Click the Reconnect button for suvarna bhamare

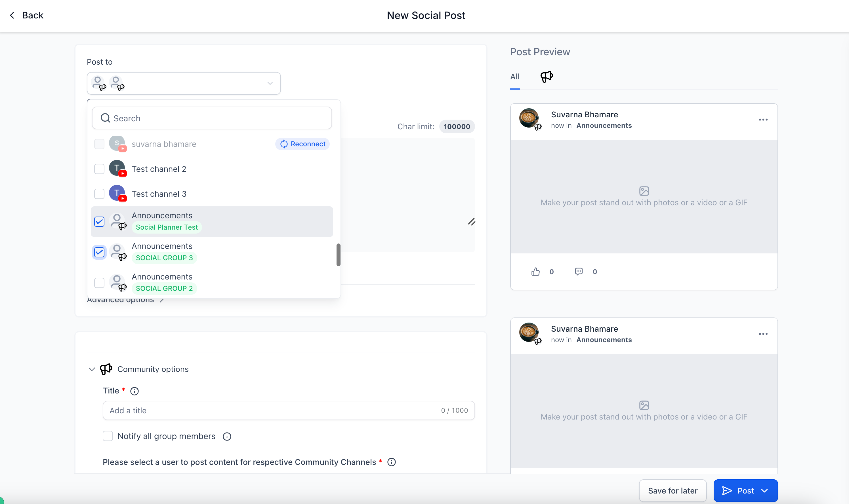[x=302, y=144]
